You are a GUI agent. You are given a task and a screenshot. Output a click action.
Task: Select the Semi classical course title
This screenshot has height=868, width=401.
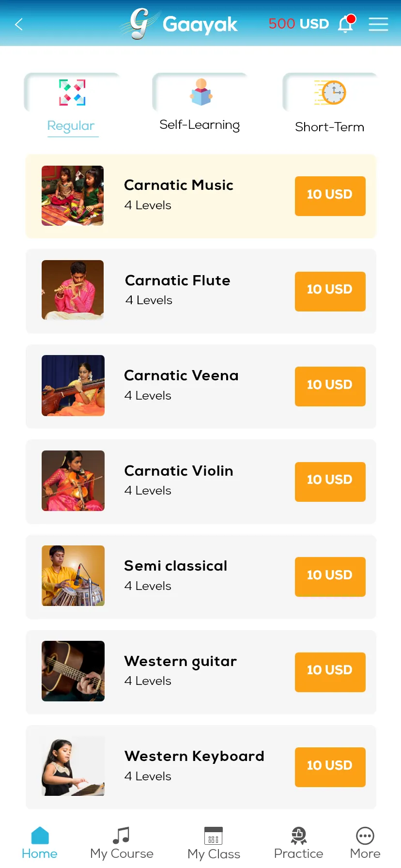176,566
